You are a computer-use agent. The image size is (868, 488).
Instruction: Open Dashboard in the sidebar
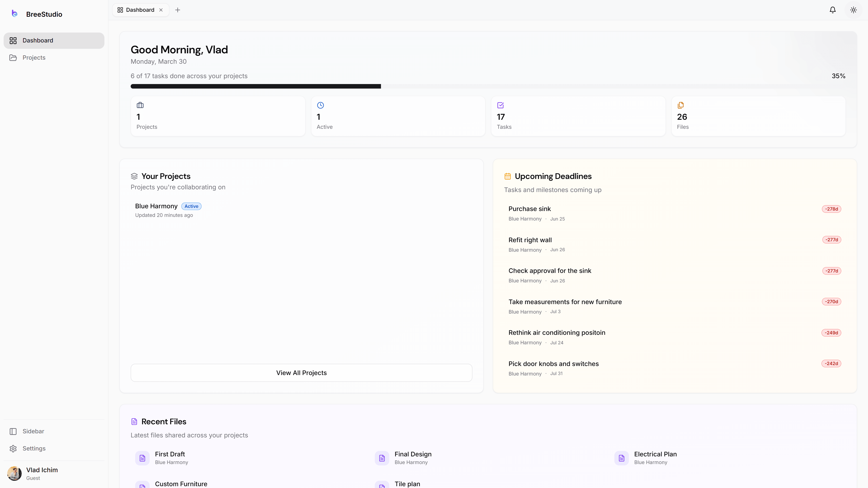54,40
